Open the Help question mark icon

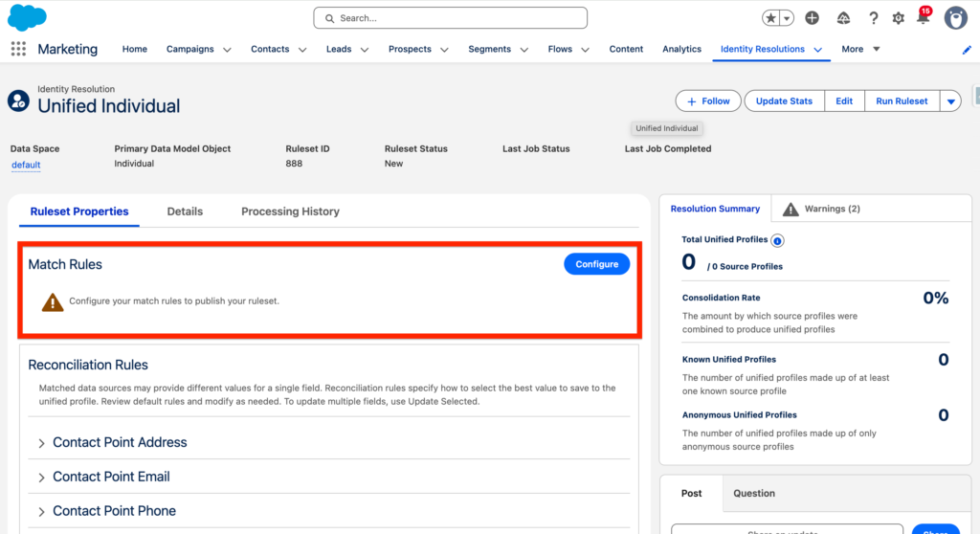873,18
